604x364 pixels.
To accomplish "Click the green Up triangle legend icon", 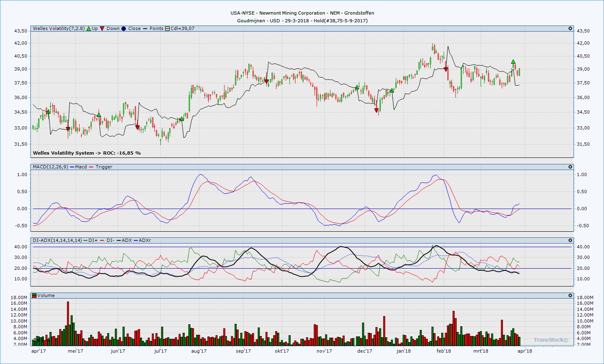I will [x=88, y=28].
